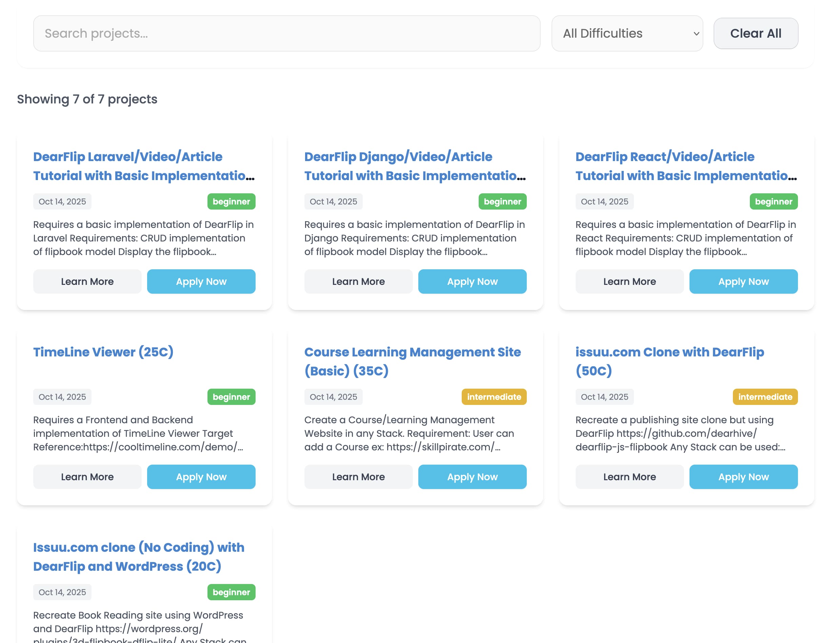
Task: Click Learn More on React project card
Action: 629,281
